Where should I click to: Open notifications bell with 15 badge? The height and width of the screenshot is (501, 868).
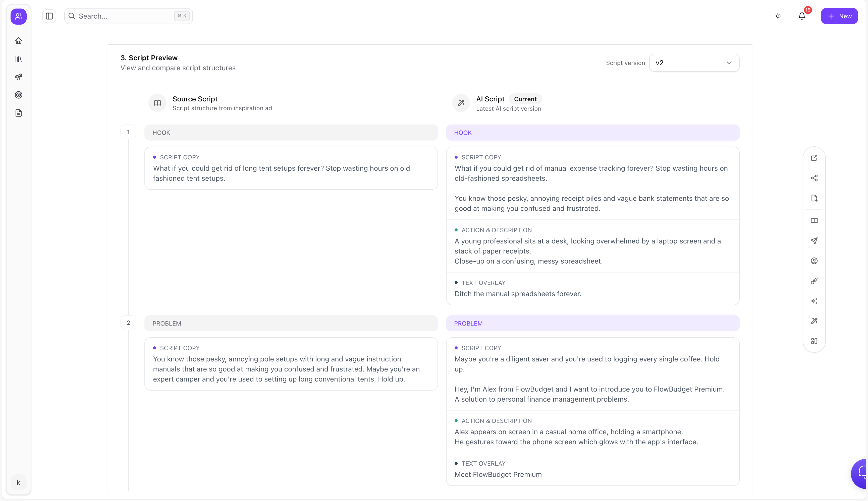click(801, 16)
